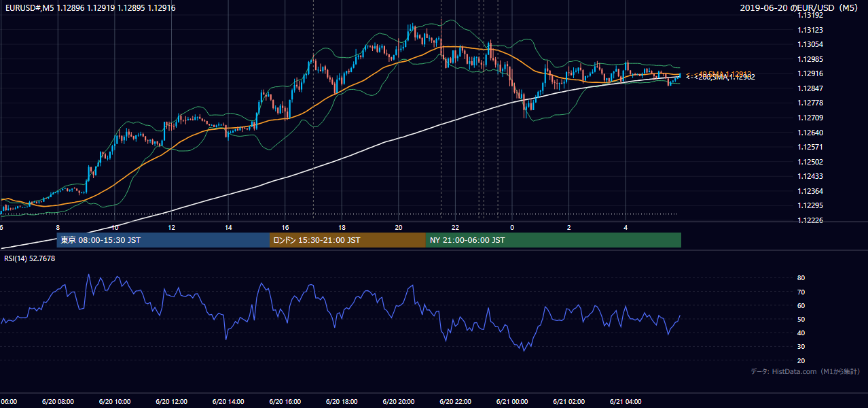Click price level 1.12226 on the axis
868x408 pixels.
810,220
